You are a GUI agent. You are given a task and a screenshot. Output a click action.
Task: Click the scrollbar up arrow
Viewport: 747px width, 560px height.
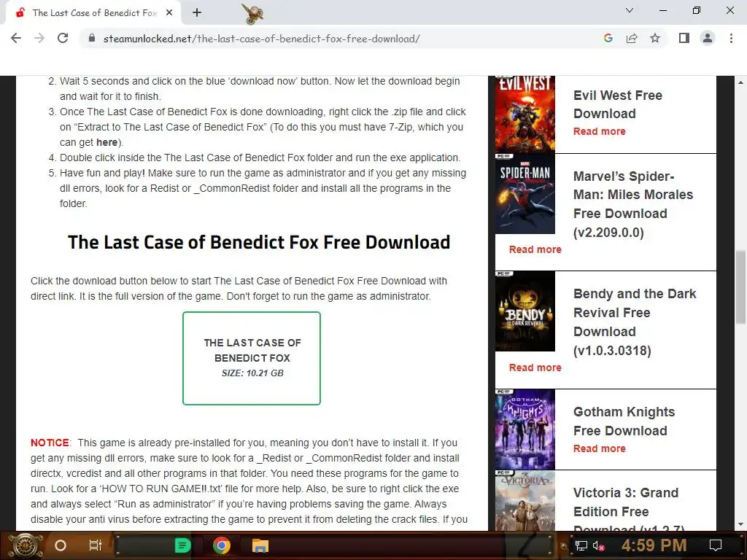(740, 82)
